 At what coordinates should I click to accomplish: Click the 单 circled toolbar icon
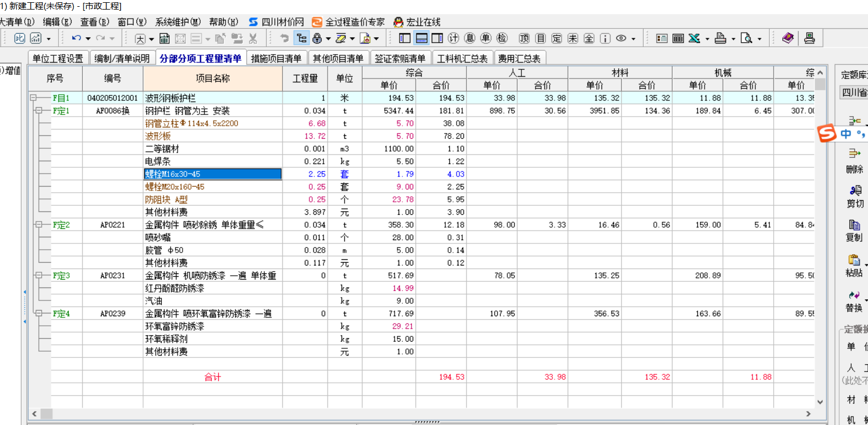click(x=486, y=38)
